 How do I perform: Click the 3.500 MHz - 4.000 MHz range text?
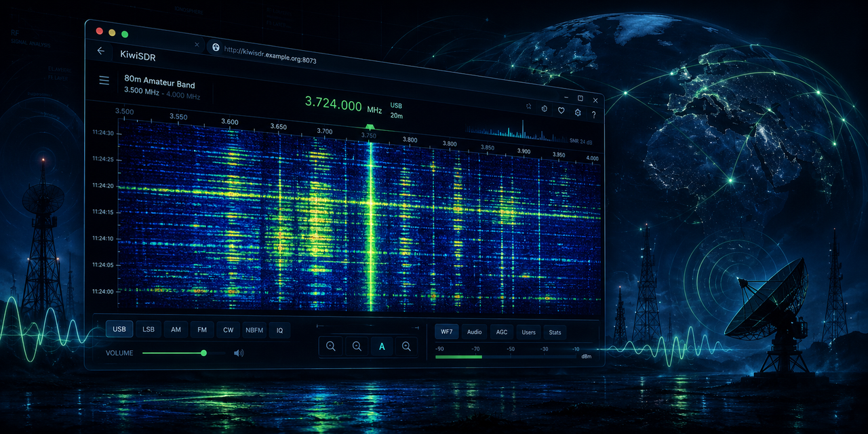[x=162, y=94]
